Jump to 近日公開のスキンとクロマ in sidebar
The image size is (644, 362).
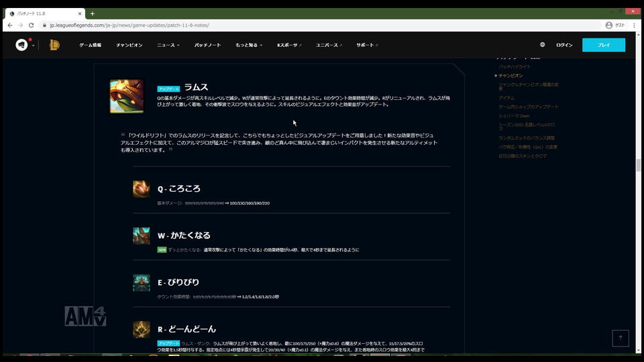pyautogui.click(x=523, y=156)
